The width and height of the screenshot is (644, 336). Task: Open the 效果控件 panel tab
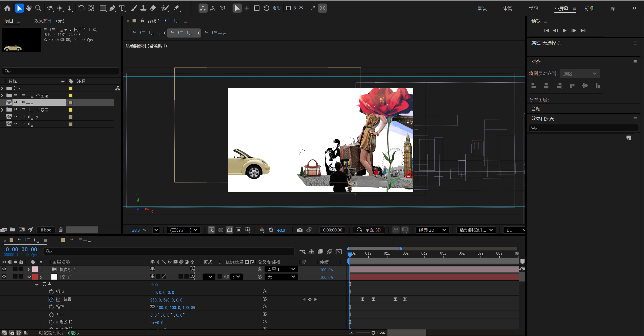tap(49, 21)
